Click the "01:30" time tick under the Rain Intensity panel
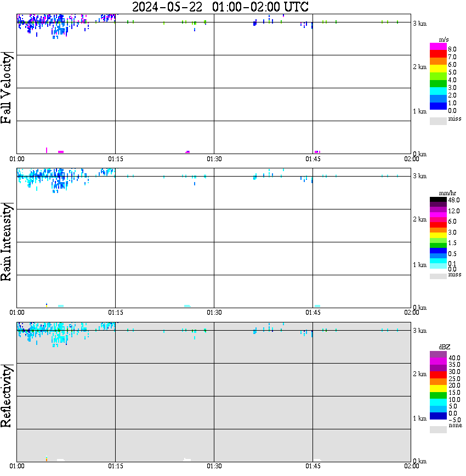This screenshot has height=476, width=466. point(214,313)
